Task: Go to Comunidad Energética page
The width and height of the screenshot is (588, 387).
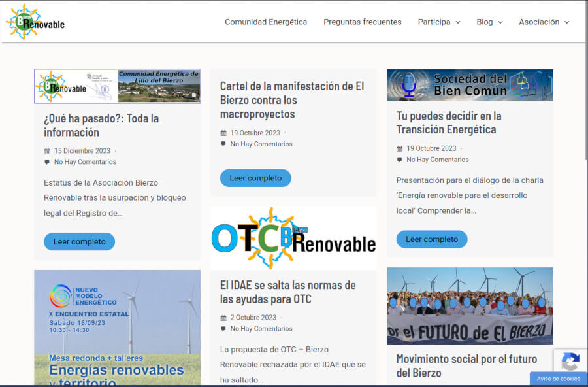Action: click(266, 22)
